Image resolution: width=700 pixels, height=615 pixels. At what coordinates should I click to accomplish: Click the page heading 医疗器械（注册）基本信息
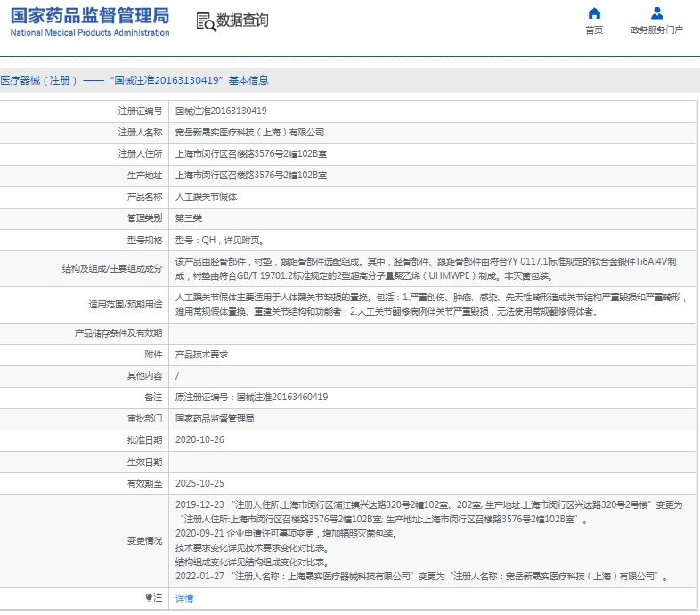[134, 80]
